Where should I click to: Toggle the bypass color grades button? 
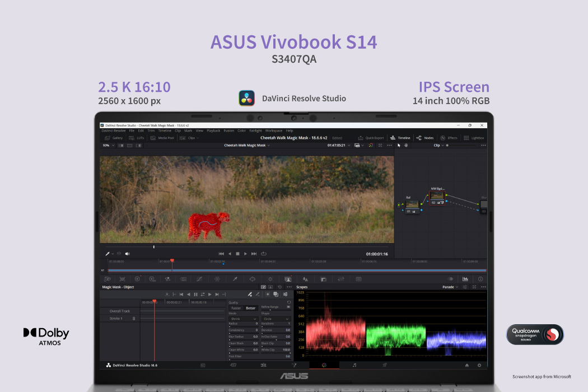click(x=371, y=145)
